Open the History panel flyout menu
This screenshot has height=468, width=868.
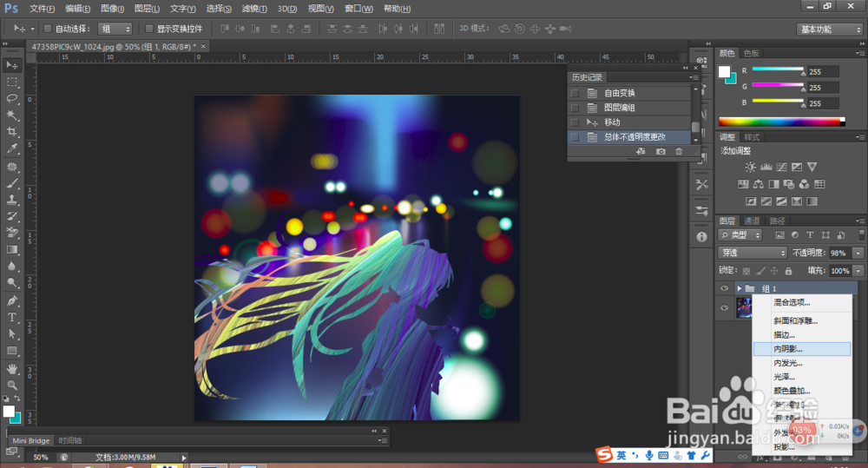click(694, 77)
